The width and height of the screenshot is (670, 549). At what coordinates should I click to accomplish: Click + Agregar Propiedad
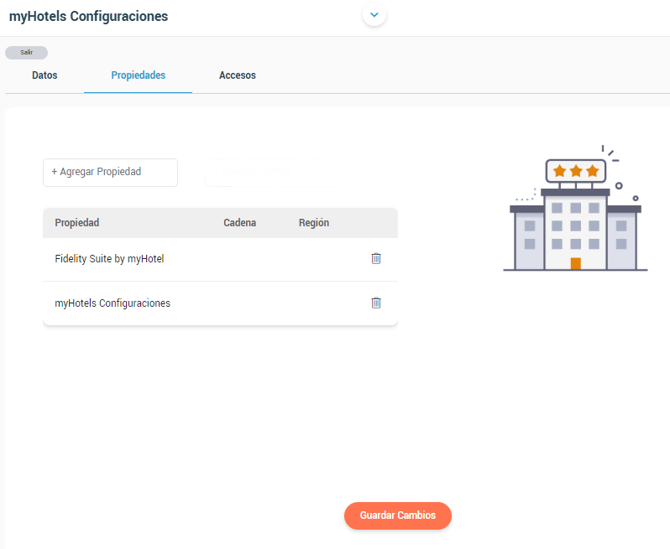tap(110, 172)
